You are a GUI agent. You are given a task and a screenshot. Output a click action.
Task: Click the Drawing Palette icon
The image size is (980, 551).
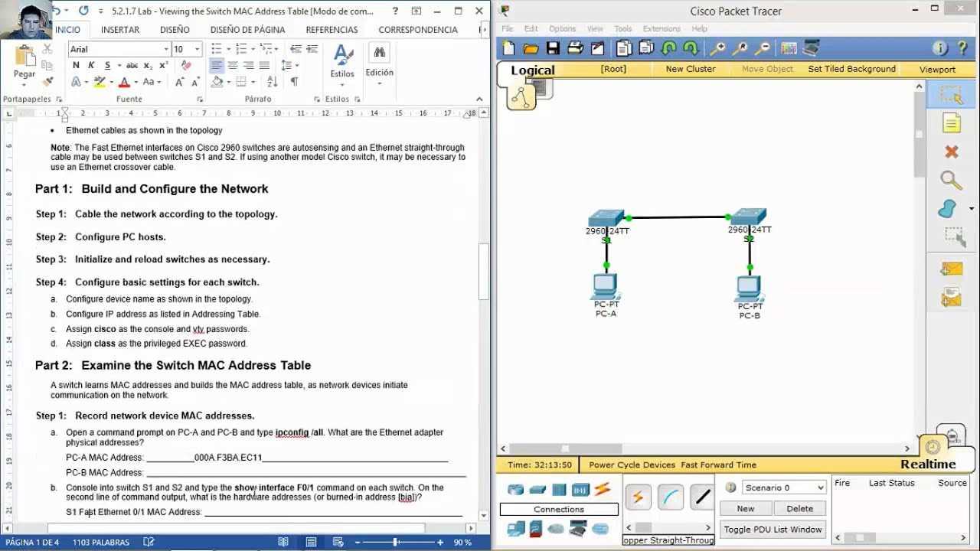(789, 48)
